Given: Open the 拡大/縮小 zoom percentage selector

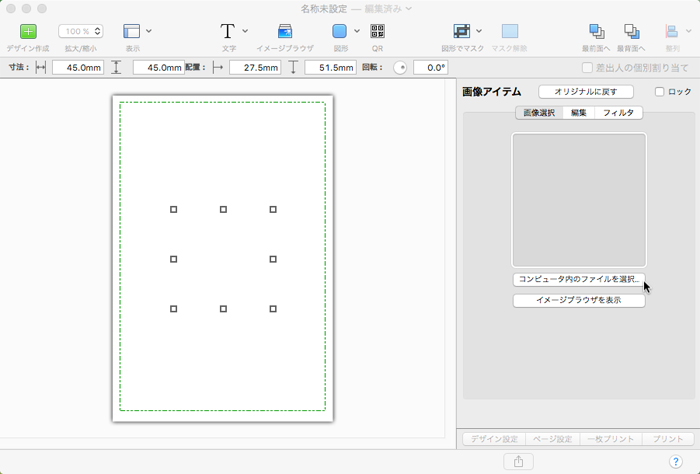Looking at the screenshot, I should [x=81, y=31].
